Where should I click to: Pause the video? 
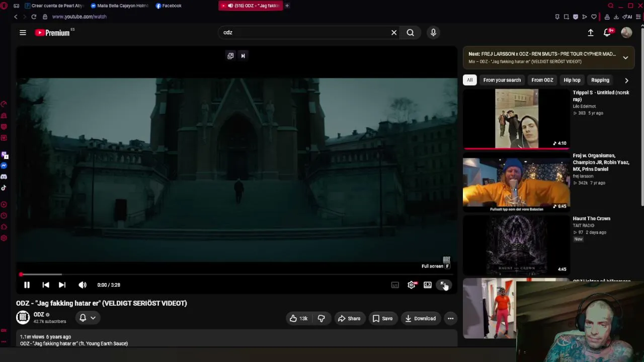(27, 285)
